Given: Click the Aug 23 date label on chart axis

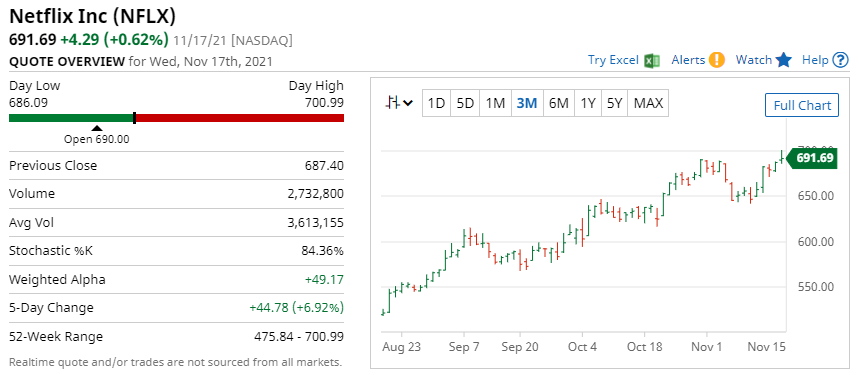Looking at the screenshot, I should (402, 347).
